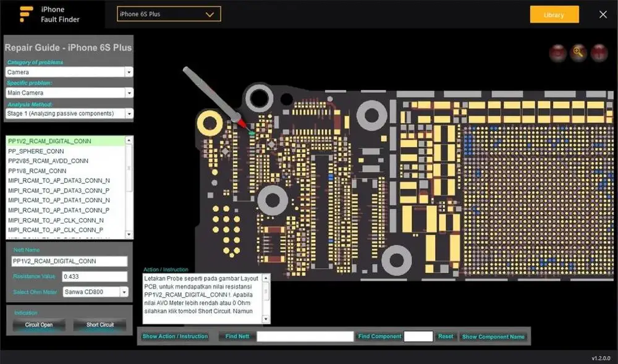The image size is (618, 364).
Task: Click the Nett Name text field
Action: (69, 261)
